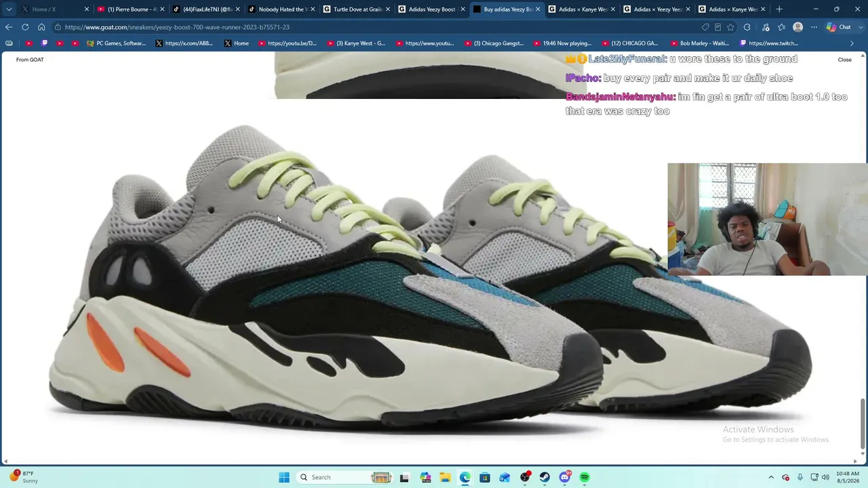Open the youtu.be/D bookmark
Screen dimensions: 868x488
click(x=288, y=43)
